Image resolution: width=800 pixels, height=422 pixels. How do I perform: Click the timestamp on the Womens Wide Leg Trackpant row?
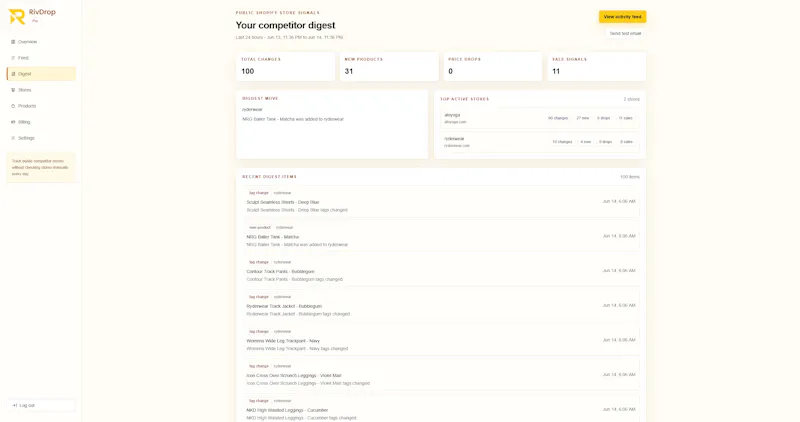(x=619, y=340)
